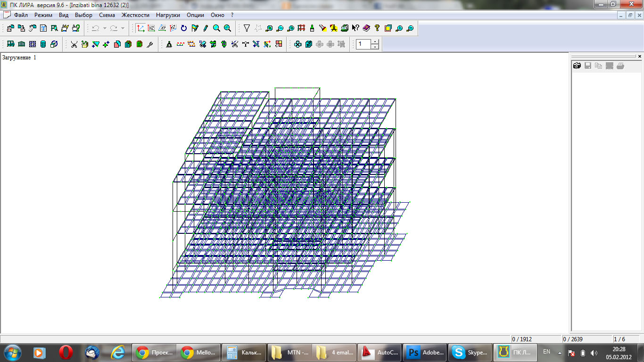This screenshot has height=362, width=644.
Task: Click the support triangle restraints icon
Action: pyautogui.click(x=169, y=44)
